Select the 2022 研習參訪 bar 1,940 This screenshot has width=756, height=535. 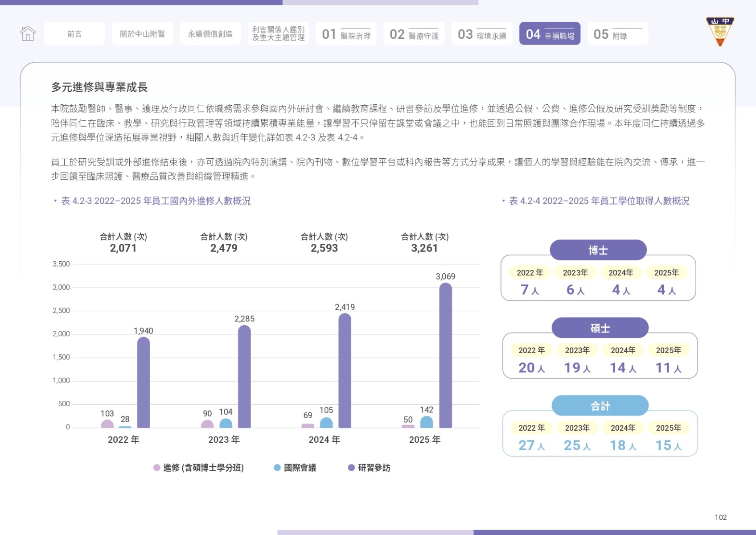pos(144,383)
